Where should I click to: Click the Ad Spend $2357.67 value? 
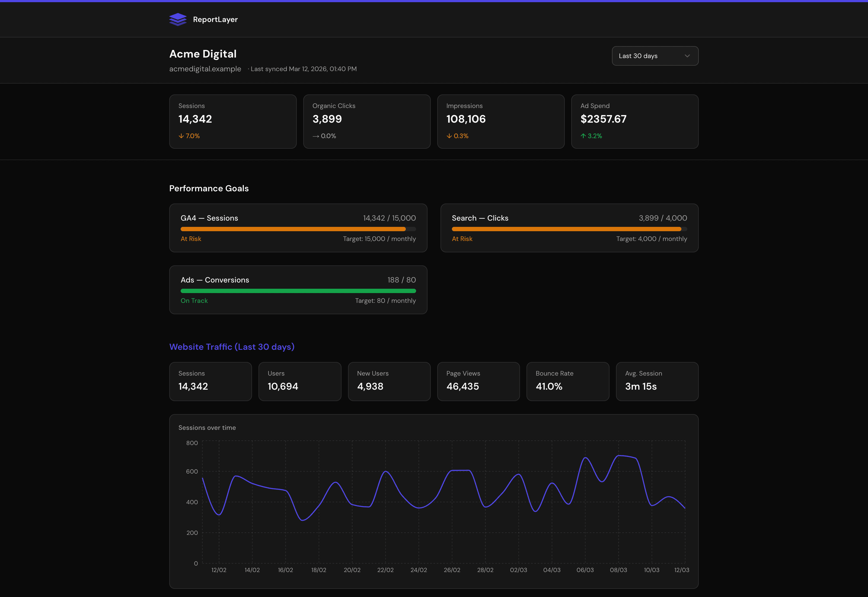tap(603, 119)
